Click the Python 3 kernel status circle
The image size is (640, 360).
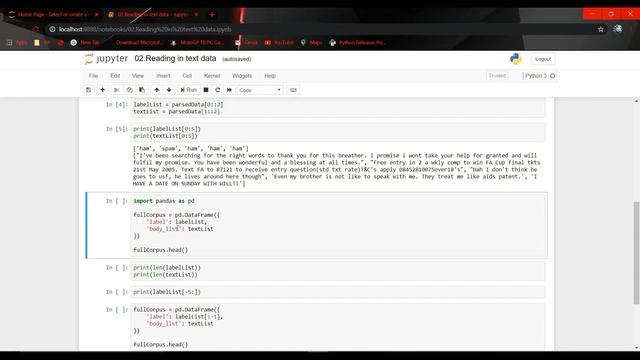click(553, 76)
